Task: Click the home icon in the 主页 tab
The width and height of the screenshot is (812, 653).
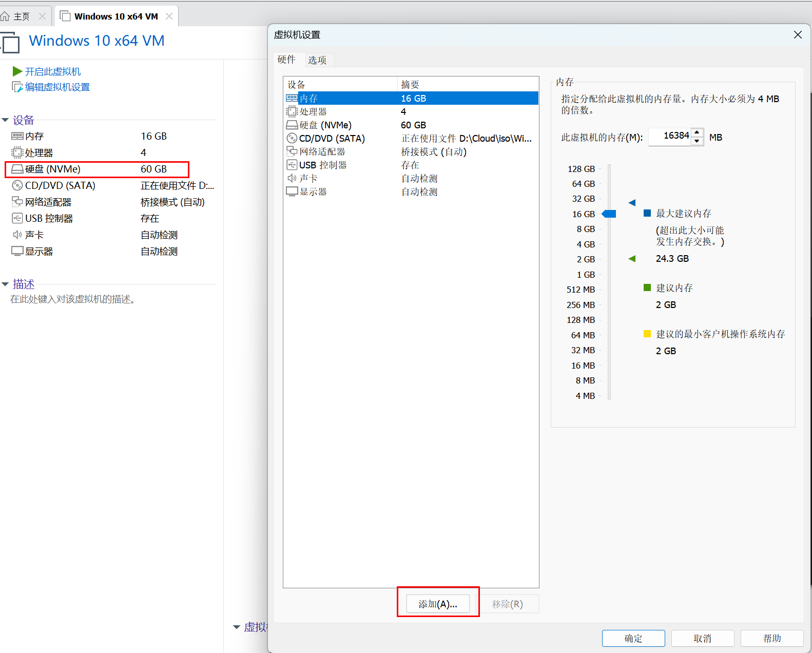Action: tap(5, 16)
